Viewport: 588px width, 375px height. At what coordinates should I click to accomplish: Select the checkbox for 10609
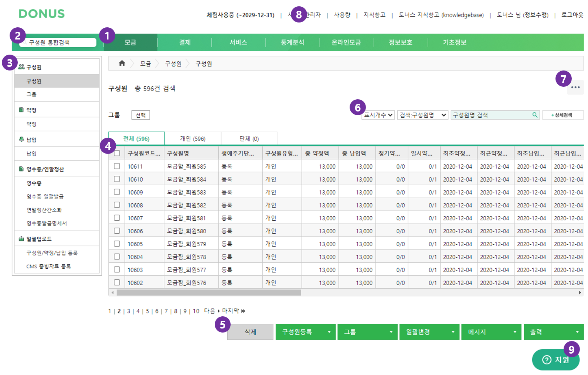click(117, 192)
